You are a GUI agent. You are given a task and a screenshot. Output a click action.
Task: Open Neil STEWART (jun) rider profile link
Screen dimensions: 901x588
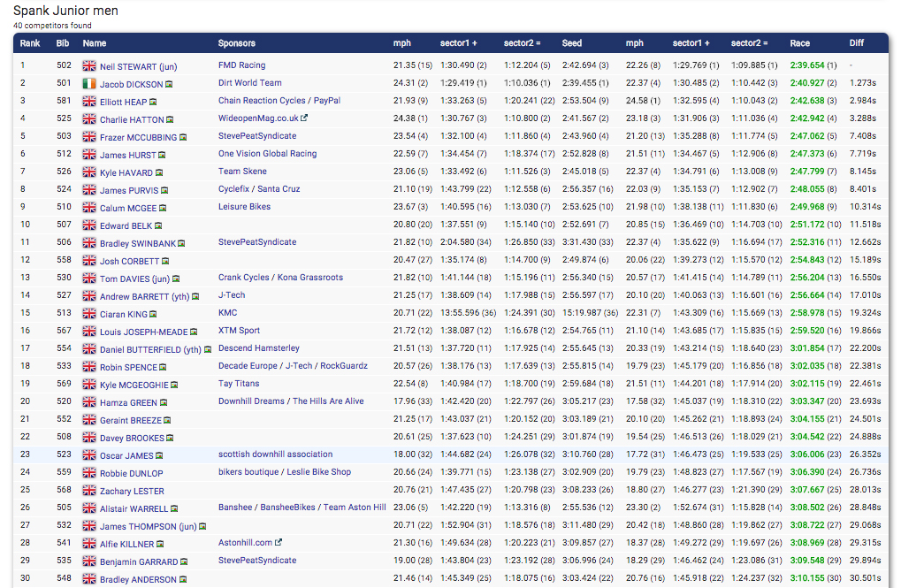coord(138,67)
